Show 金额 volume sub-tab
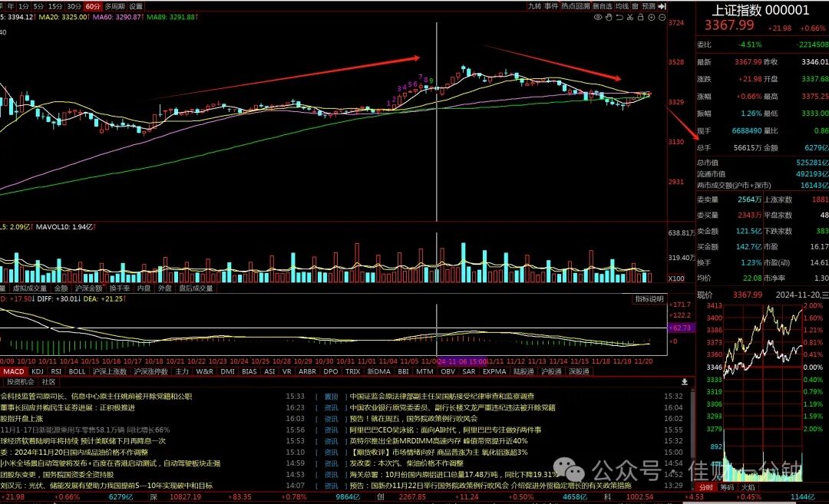The image size is (829, 504). pos(61,288)
